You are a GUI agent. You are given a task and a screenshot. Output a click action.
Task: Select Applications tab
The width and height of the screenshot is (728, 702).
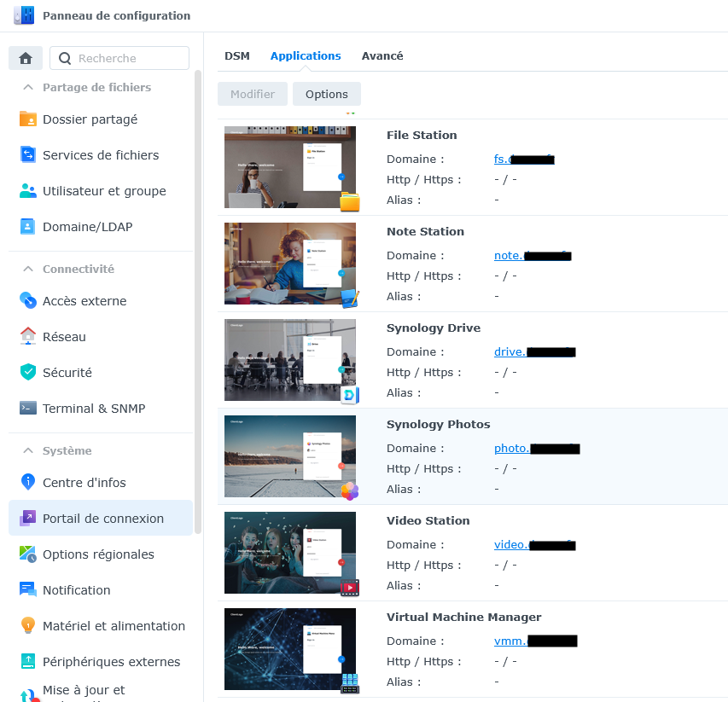pos(306,56)
